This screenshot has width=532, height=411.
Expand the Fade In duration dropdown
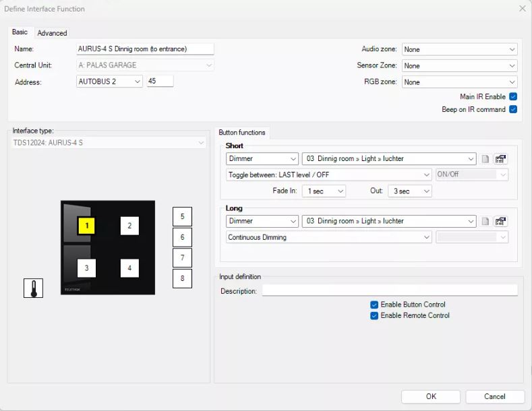[x=324, y=191]
